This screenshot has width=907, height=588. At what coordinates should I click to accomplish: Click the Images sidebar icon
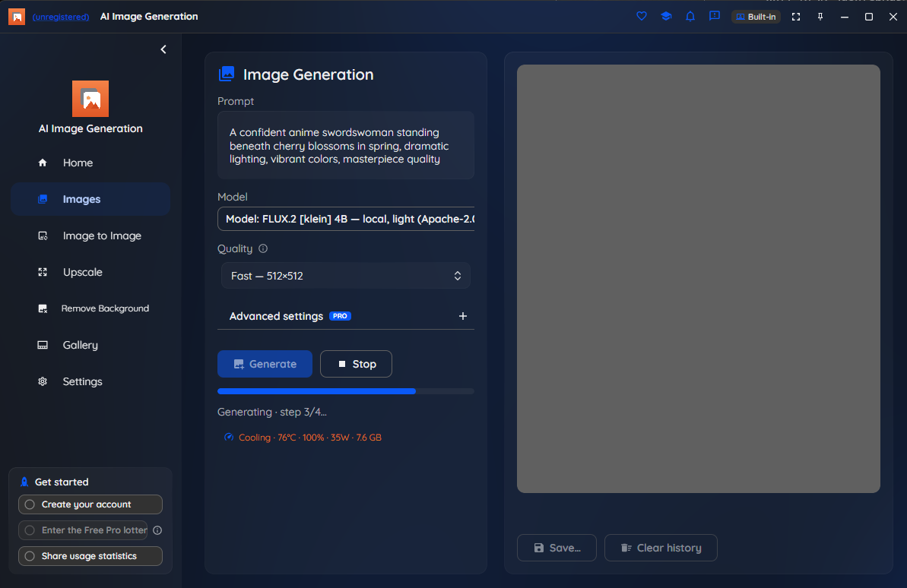pos(43,200)
